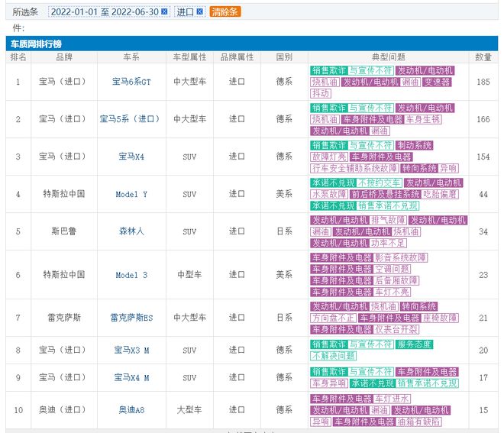Click the 中型车 cell in Model 3 row

tap(189, 274)
